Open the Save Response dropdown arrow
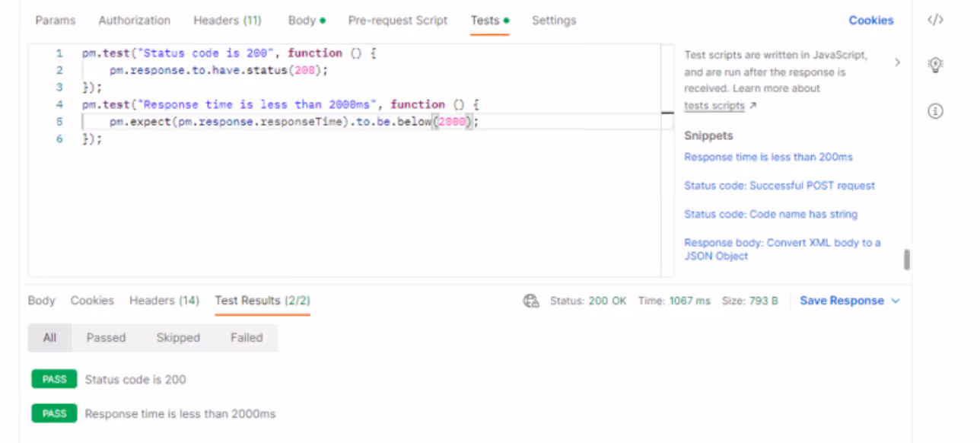Image resolution: width=980 pixels, height=443 pixels. 896,301
